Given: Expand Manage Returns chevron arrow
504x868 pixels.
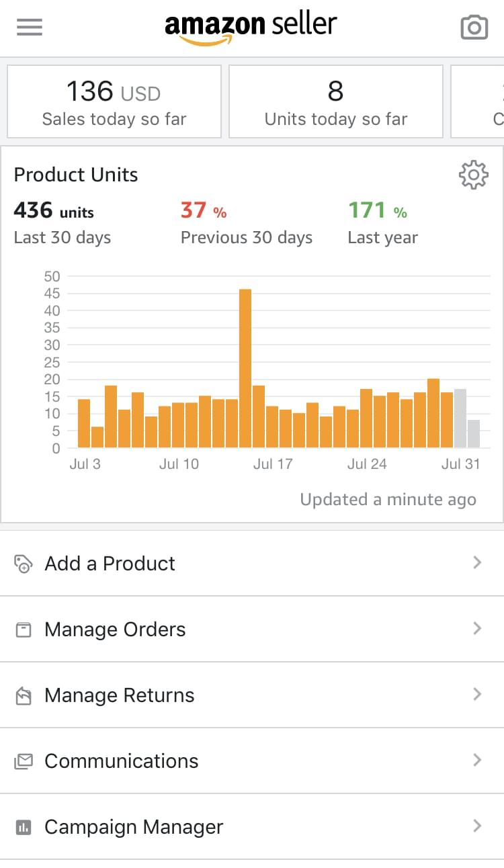Looking at the screenshot, I should click(477, 694).
